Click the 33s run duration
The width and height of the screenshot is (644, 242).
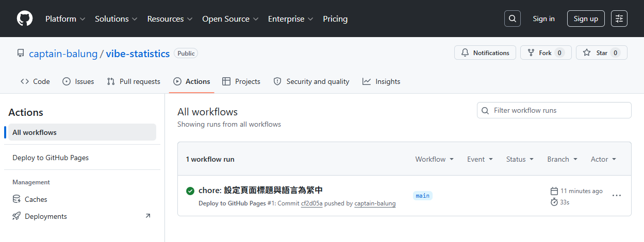(x=565, y=202)
